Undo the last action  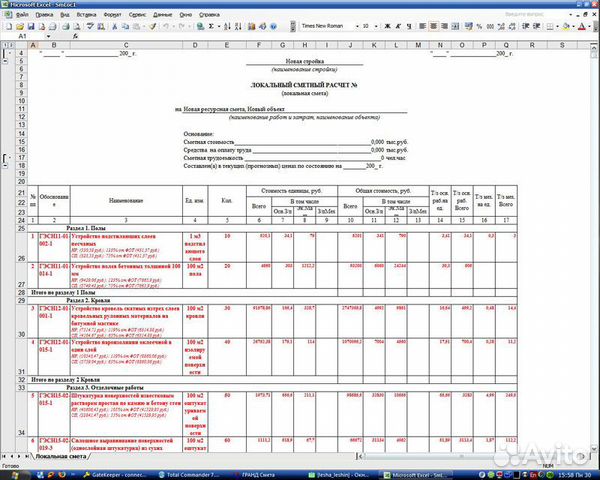coord(166,26)
